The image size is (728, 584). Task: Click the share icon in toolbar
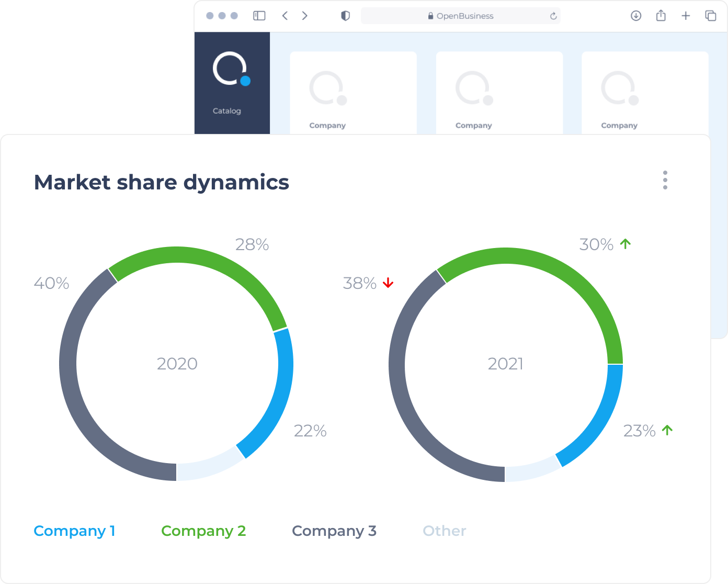click(x=661, y=16)
